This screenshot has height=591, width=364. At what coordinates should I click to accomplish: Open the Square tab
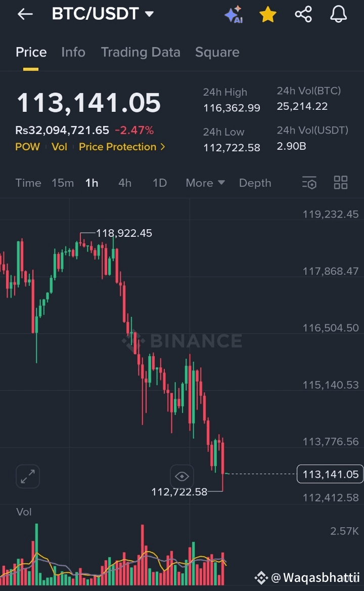coord(217,52)
